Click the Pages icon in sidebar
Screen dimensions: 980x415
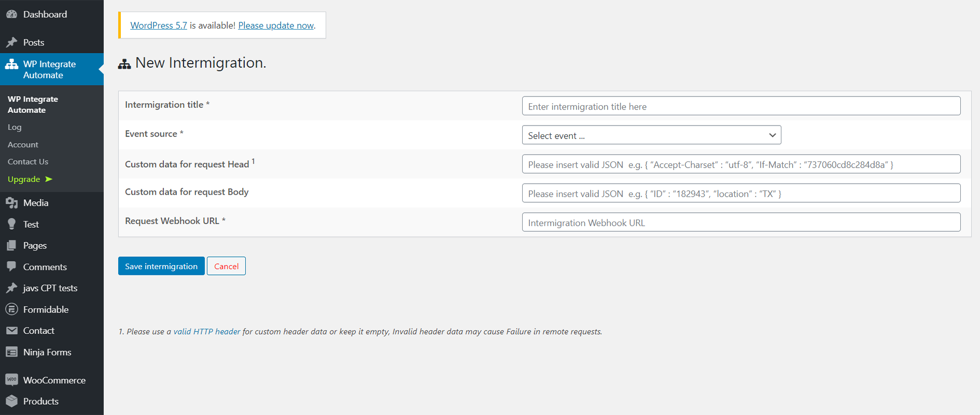point(11,245)
